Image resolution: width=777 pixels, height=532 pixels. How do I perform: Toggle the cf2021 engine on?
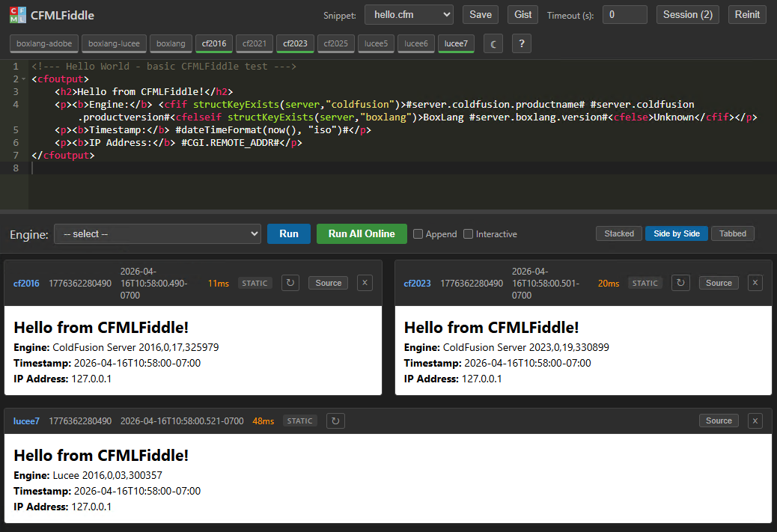tap(255, 43)
